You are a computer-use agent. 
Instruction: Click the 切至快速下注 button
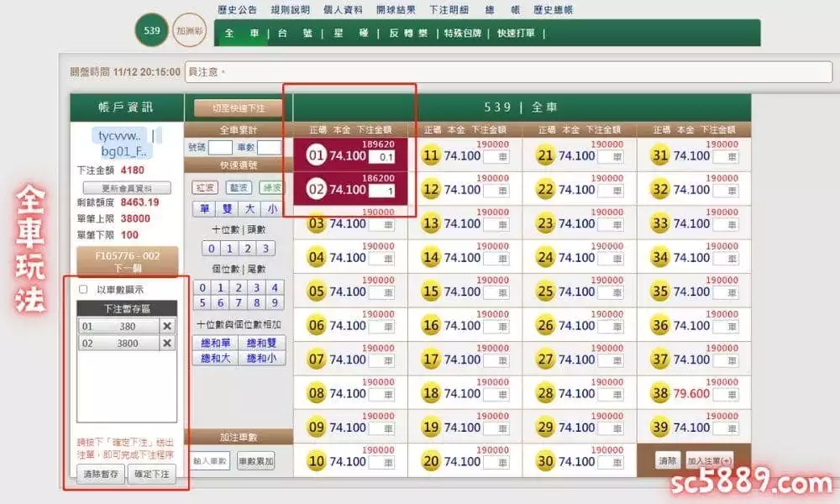pyautogui.click(x=238, y=108)
